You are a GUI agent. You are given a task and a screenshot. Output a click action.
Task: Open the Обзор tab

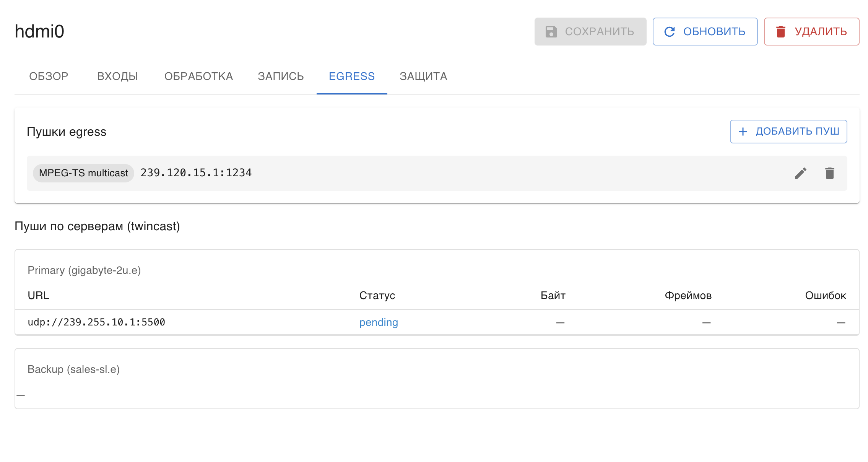[x=49, y=76]
